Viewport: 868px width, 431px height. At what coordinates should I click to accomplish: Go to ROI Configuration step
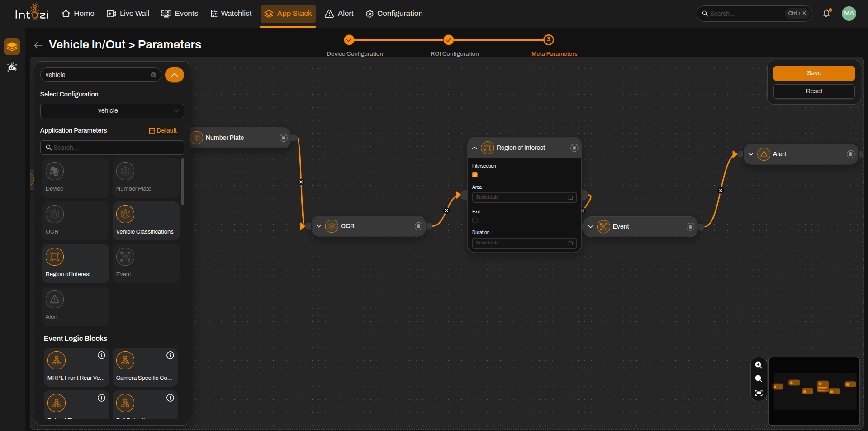point(449,40)
